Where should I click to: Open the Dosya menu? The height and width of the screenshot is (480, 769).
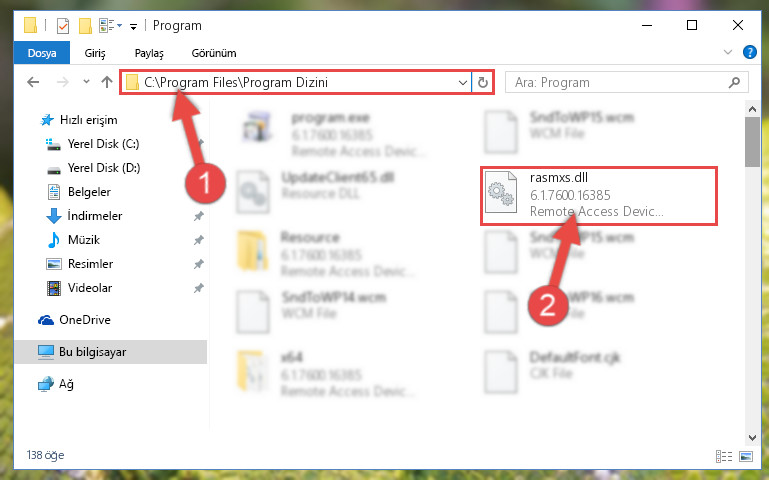[42, 53]
